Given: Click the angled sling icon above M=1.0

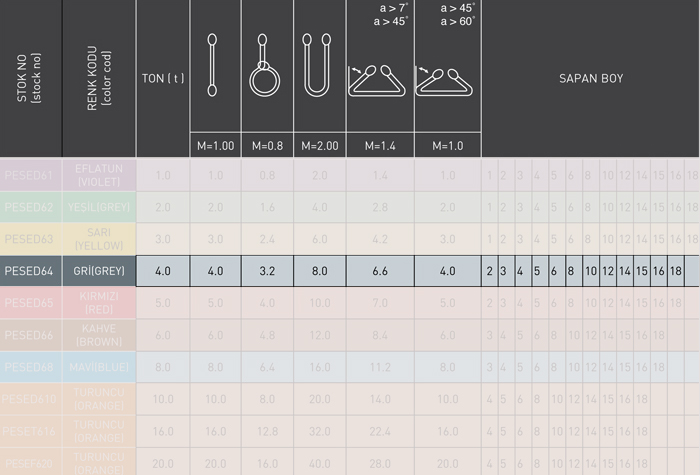Looking at the screenshot, I should pos(444,82).
